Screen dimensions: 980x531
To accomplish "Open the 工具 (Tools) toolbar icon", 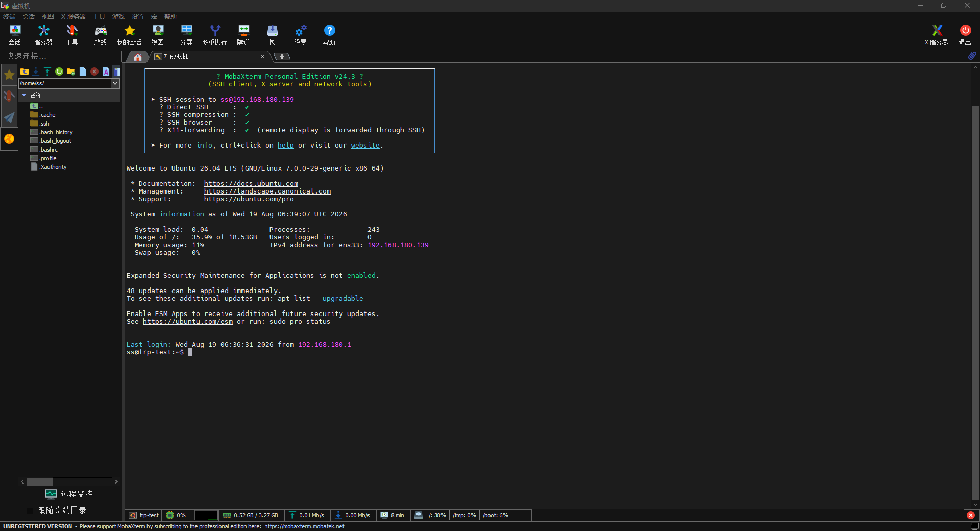I will click(72, 35).
